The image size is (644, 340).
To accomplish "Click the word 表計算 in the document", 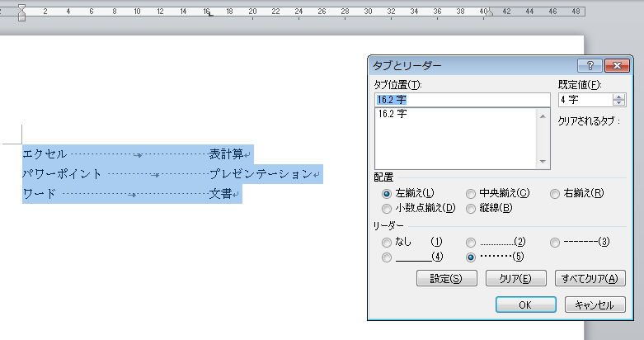I will (226, 154).
